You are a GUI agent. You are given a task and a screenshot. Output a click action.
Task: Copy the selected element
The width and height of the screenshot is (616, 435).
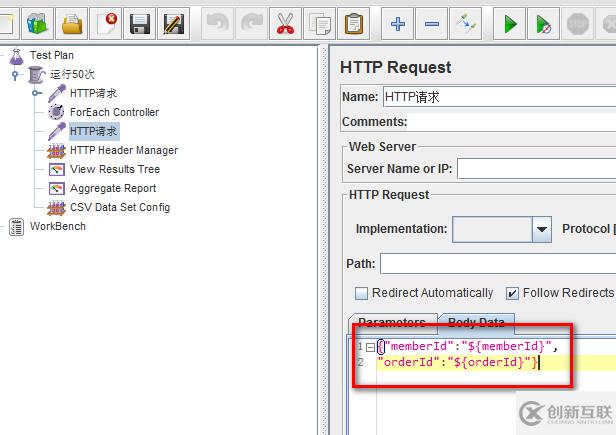[319, 24]
